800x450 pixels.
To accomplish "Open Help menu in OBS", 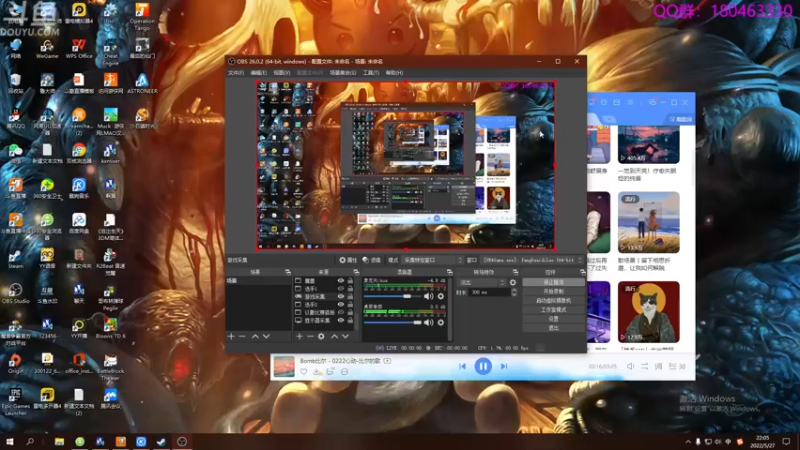I will [x=394, y=73].
